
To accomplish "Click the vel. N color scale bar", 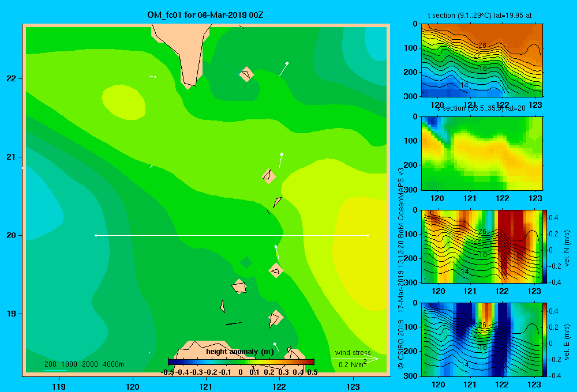I will (545, 246).
